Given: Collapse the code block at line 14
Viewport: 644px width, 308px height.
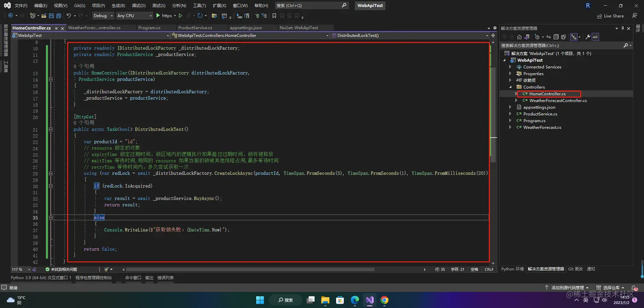Looking at the screenshot, I should [51, 80].
